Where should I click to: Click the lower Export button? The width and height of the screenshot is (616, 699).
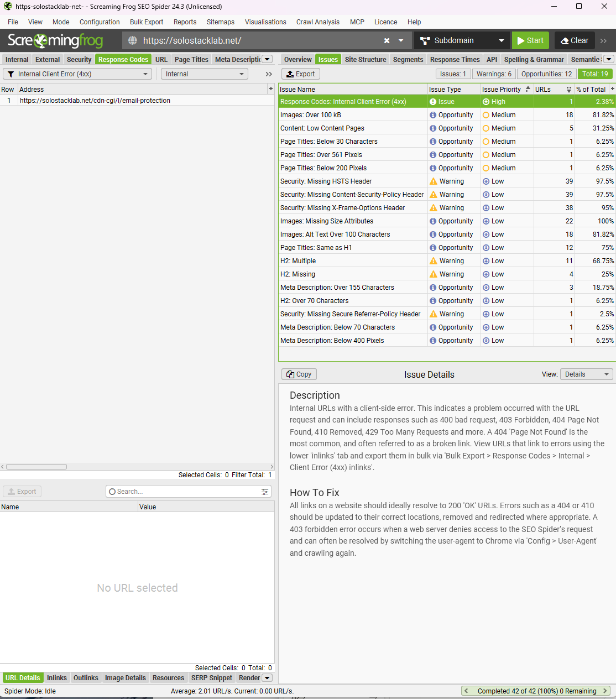[22, 492]
